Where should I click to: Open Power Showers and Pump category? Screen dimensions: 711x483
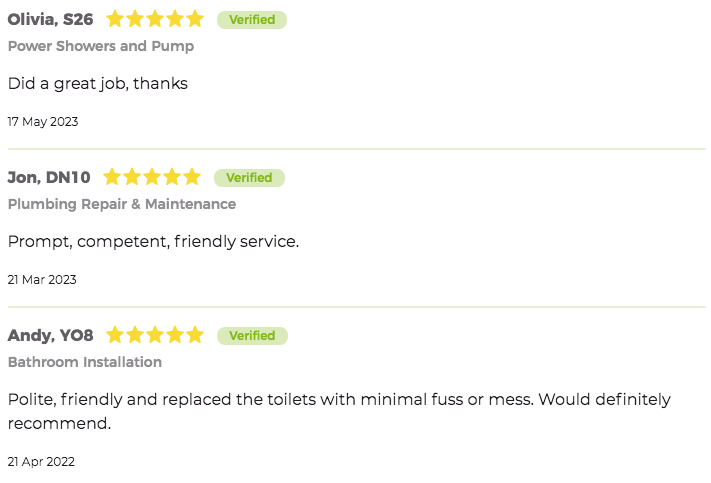[x=101, y=46]
